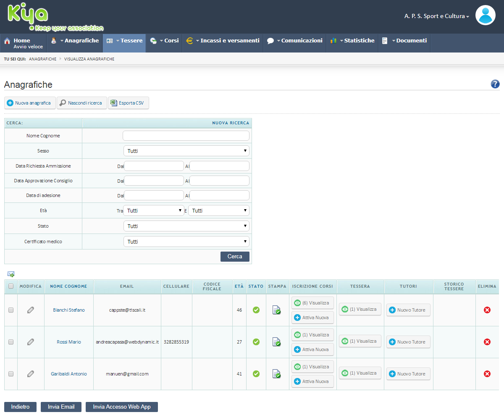Click Invia Accesso Web App button
Viewport: 504px width, 420px height.
pos(122,407)
